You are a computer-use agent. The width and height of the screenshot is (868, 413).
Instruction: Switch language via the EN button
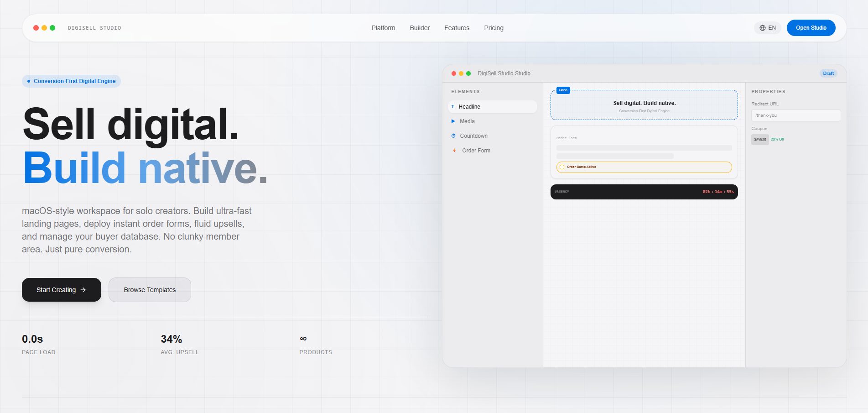point(768,28)
